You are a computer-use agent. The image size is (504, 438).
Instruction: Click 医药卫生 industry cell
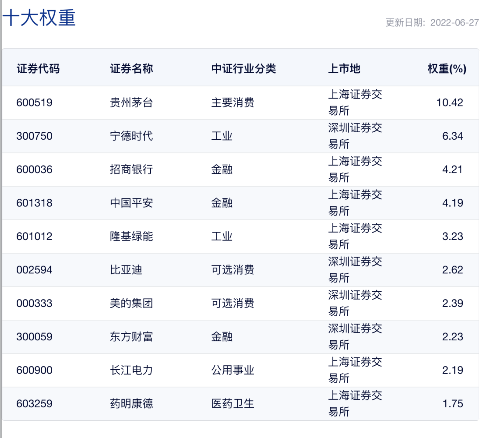(x=233, y=404)
